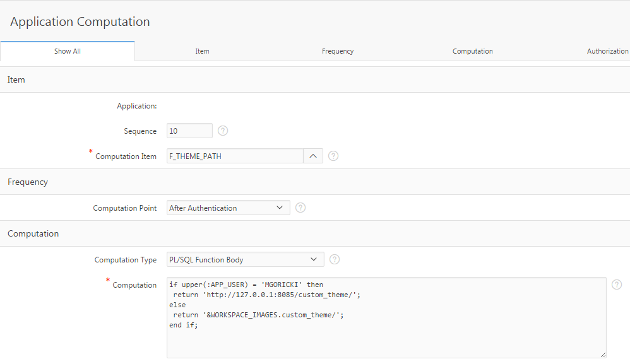Open the Computation Item list of values
This screenshot has width=630, height=364.
coord(313,156)
